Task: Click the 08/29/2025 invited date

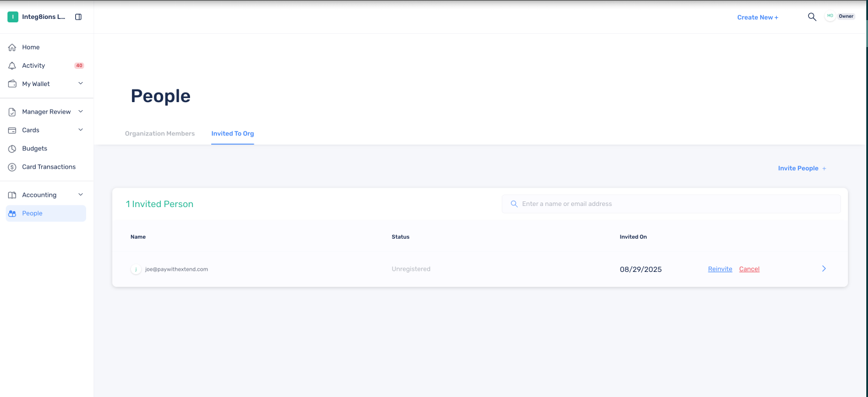Action: [641, 269]
